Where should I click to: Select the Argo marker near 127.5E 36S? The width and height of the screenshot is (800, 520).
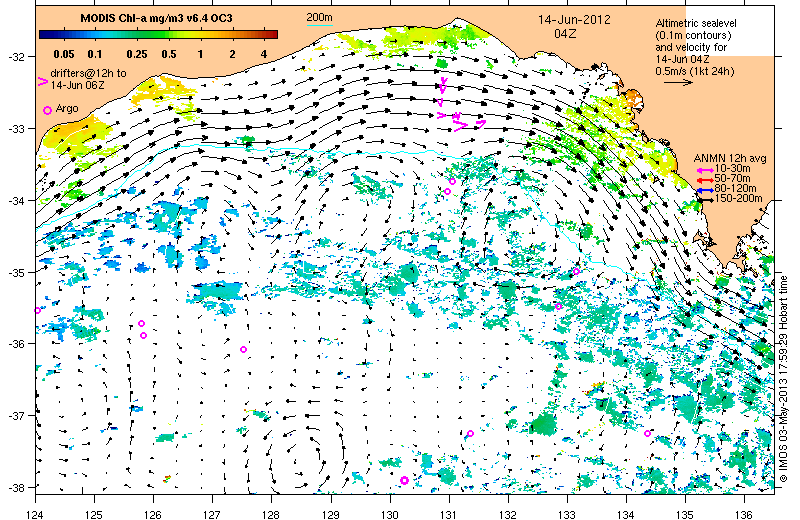[x=243, y=350]
